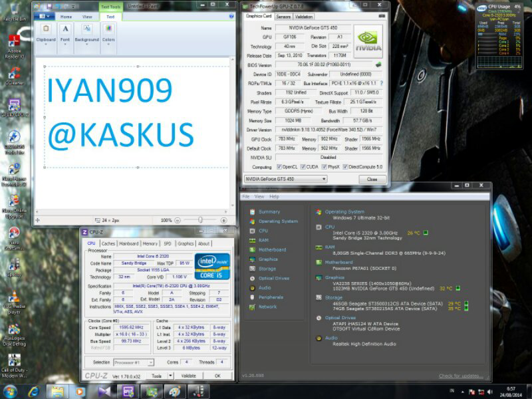Enable the PhysX checkbox in GPU-Z

(x=324, y=166)
